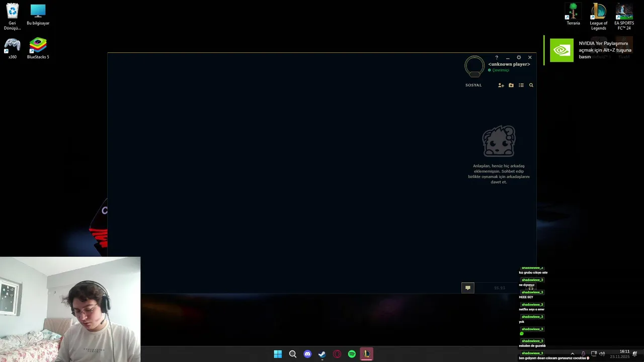Screen dimensions: 644x362
Task: Open League client settings gear
Action: click(519, 58)
